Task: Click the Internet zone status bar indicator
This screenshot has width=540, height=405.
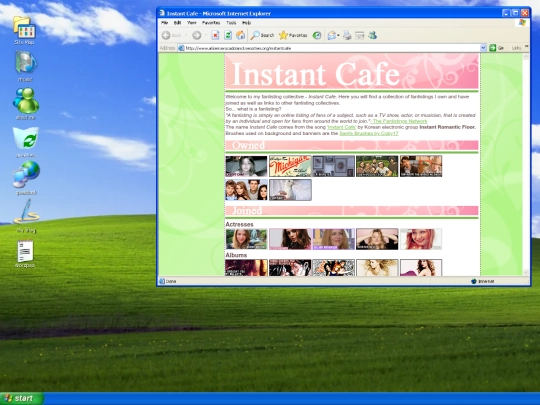Action: click(483, 281)
